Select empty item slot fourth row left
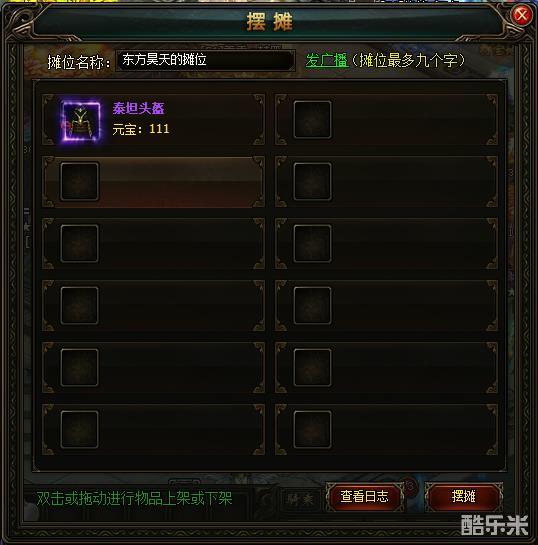Viewport: 538px width, 545px height. (79, 306)
